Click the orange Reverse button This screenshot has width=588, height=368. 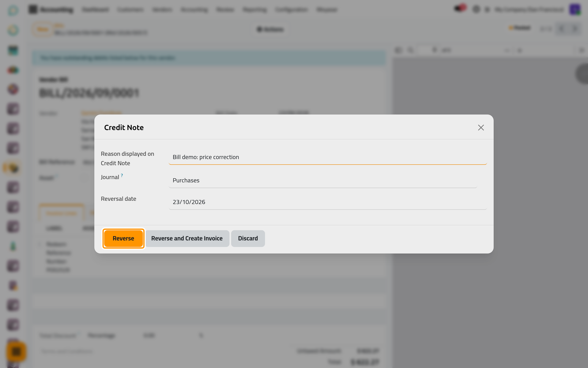click(x=123, y=239)
